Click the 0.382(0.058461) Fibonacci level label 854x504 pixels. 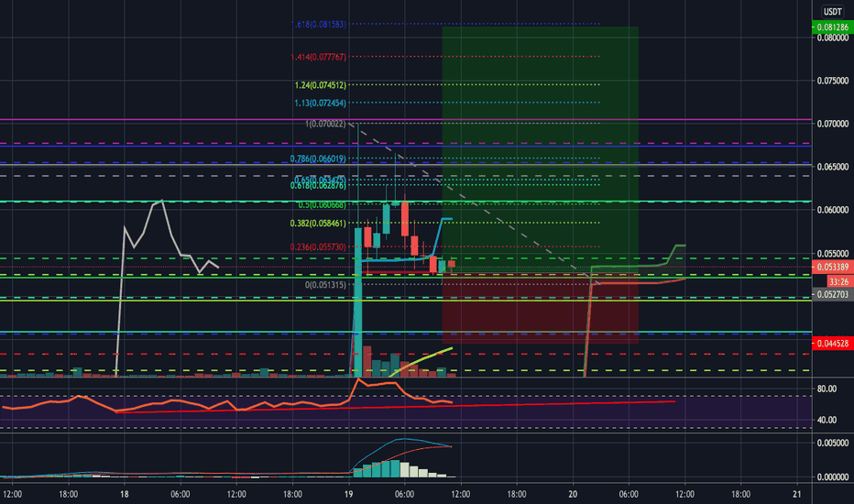pyautogui.click(x=318, y=223)
